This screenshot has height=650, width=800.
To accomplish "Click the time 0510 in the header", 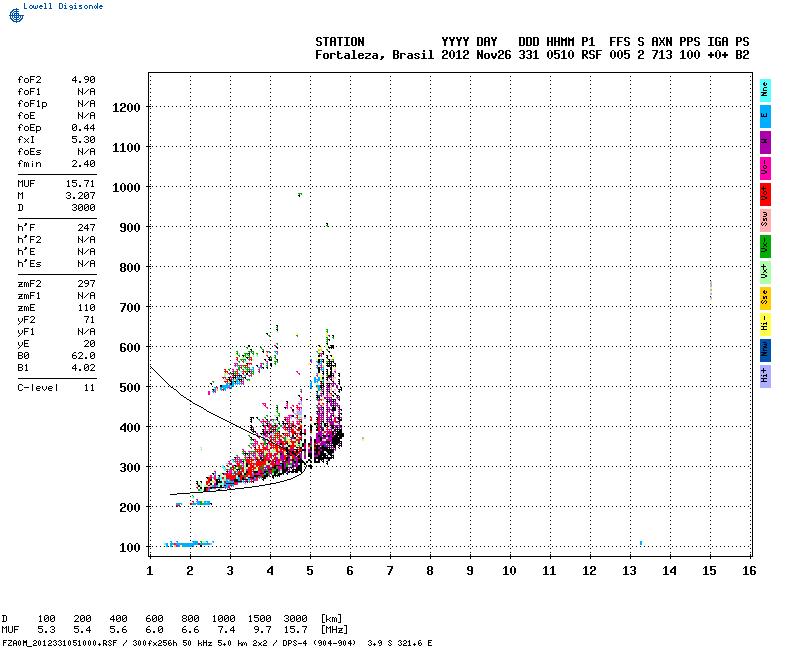I will pyautogui.click(x=560, y=55).
